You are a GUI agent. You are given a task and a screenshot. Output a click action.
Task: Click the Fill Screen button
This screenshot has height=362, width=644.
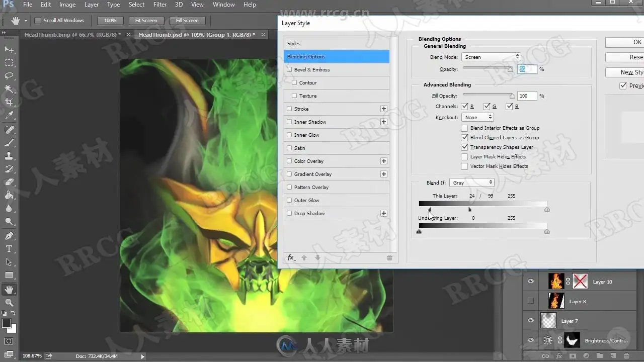coord(187,21)
